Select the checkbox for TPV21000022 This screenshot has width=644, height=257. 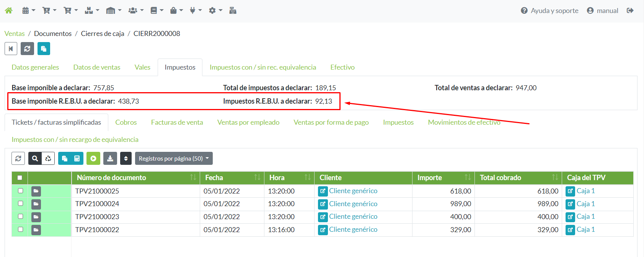point(21,229)
